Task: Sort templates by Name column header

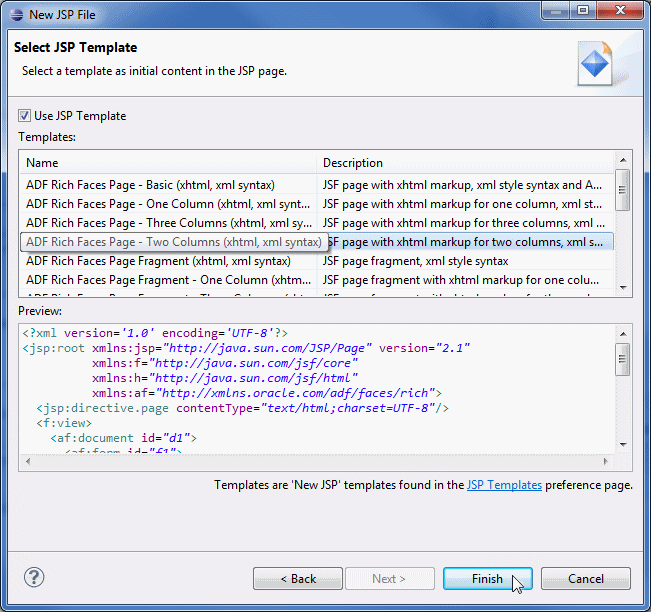Action: [168, 163]
